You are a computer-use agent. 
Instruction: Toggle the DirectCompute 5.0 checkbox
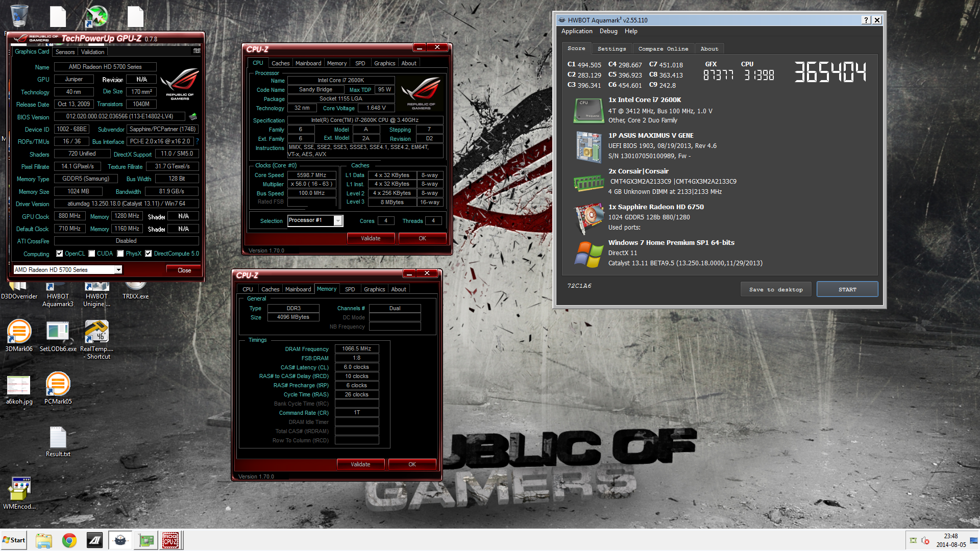pos(149,254)
